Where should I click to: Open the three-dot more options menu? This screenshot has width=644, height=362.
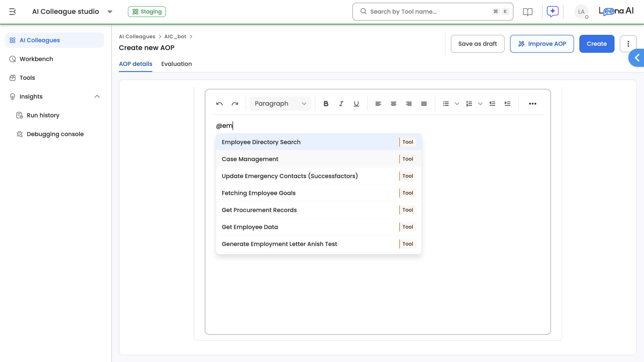tap(628, 44)
